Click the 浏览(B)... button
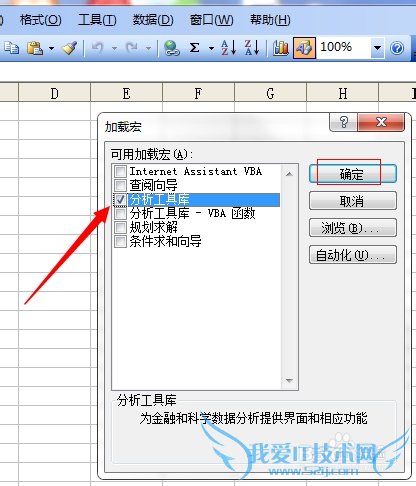The image size is (416, 486). click(353, 228)
